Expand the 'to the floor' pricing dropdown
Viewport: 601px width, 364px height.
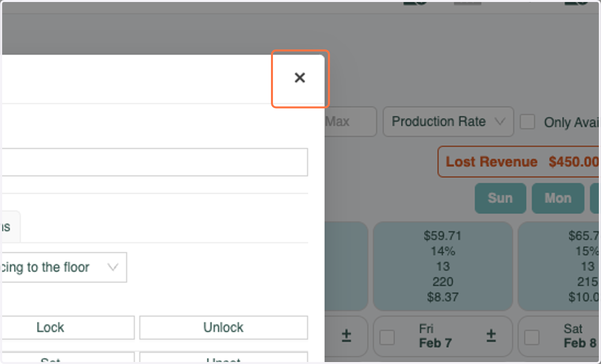click(x=63, y=267)
